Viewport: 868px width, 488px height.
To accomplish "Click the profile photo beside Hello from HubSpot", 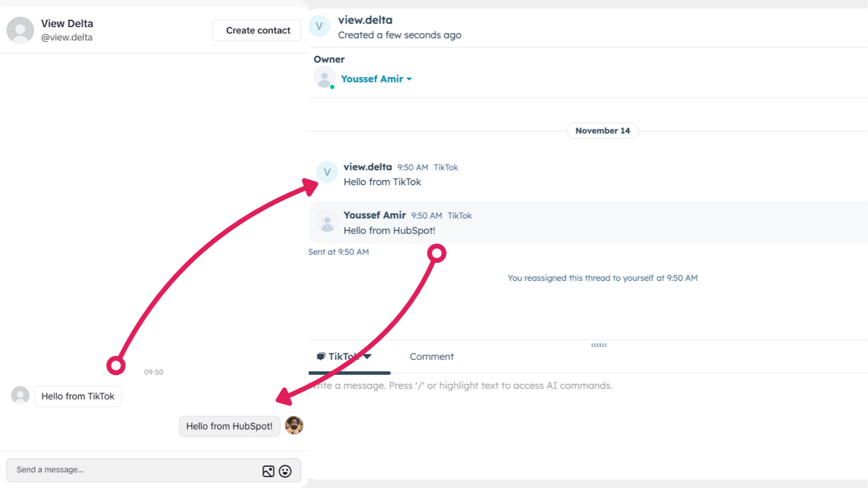I will [x=294, y=426].
